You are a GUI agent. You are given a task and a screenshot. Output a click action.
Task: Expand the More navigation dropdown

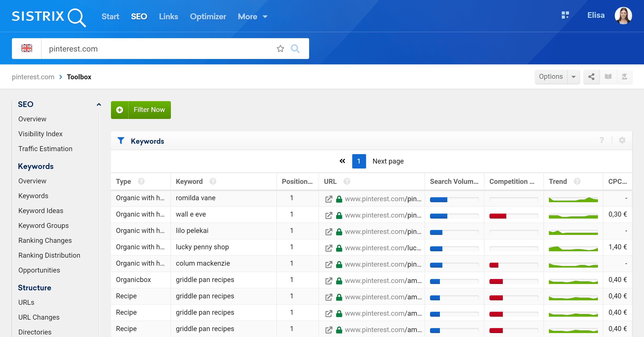coord(252,17)
